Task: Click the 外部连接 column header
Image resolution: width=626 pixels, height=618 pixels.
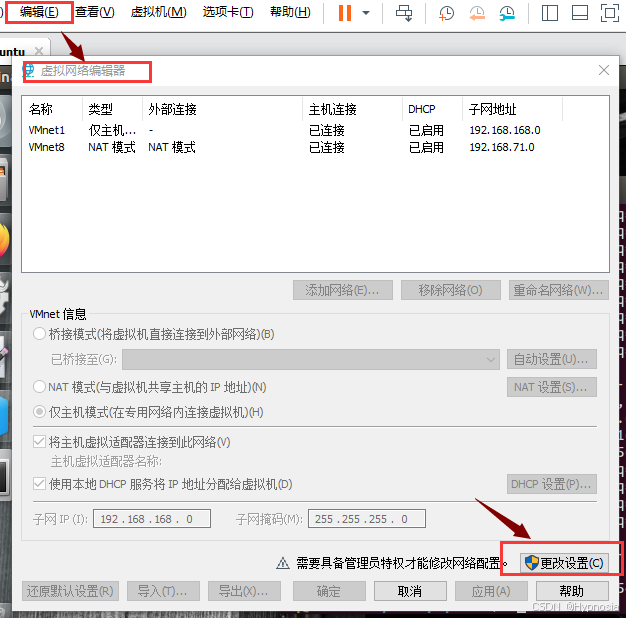Action: (222, 109)
